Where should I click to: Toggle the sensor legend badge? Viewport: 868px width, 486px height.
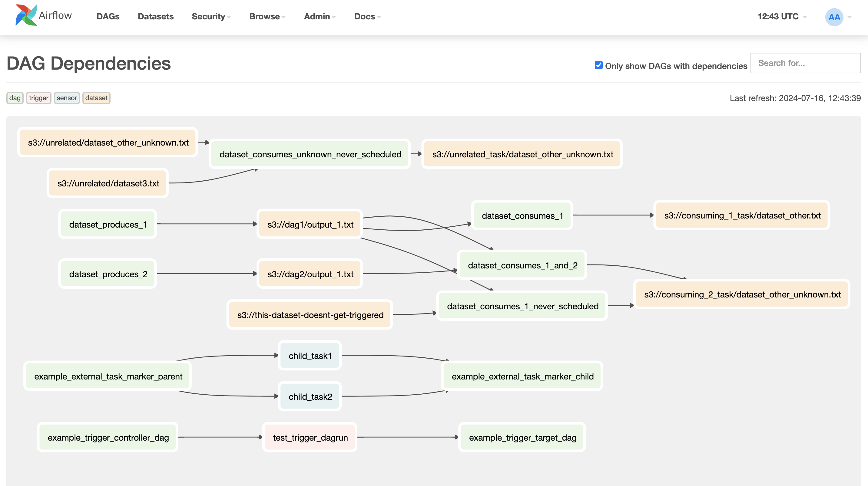click(x=66, y=98)
